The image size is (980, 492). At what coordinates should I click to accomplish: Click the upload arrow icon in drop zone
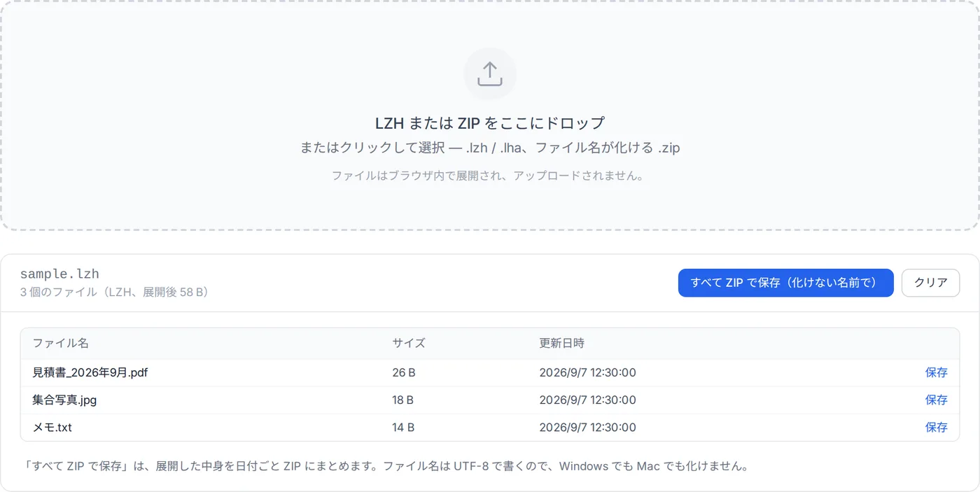490,74
